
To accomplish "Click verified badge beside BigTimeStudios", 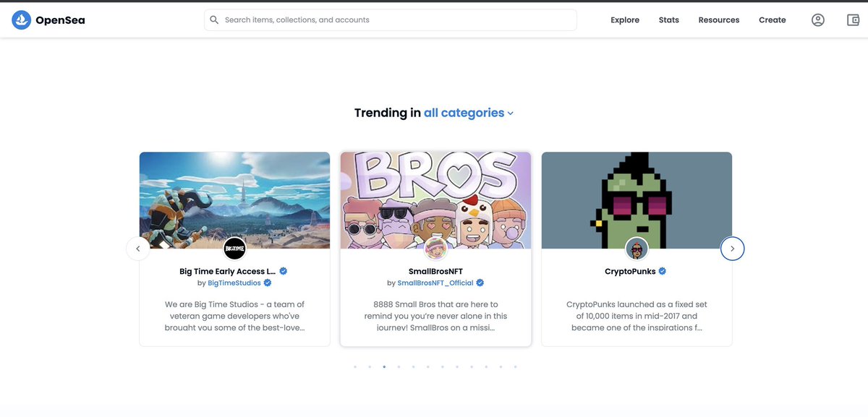I will pos(268,283).
